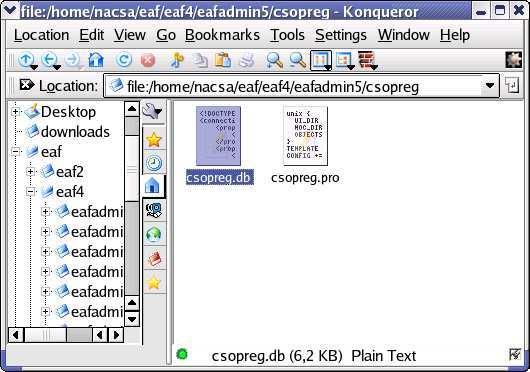The image size is (530, 372).
Task: Open the Edit menu
Action: (91, 35)
